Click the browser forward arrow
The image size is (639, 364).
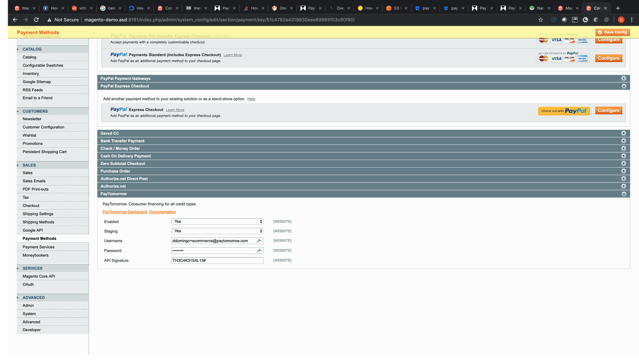[26, 20]
